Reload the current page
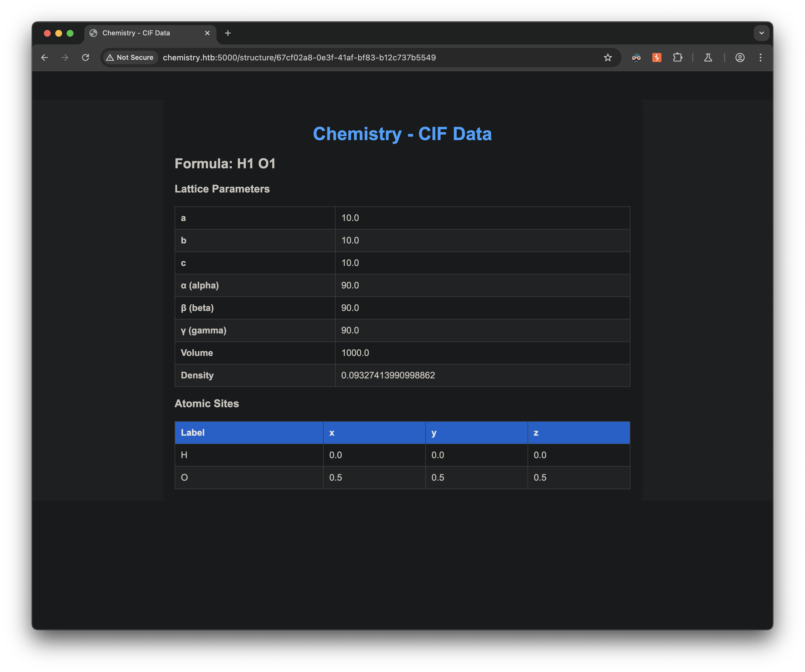Screen dimensions: 805x672 [x=85, y=58]
